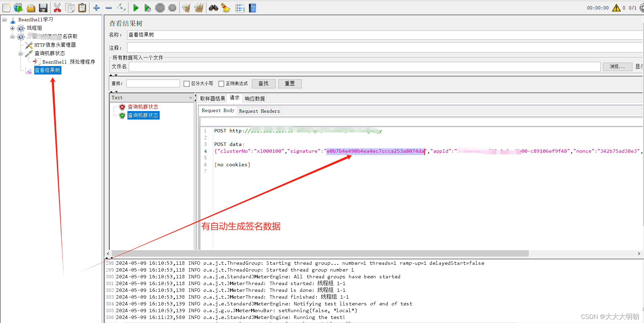Click the yellow warning triangle log icon
The height and width of the screenshot is (323, 644).
616,8
